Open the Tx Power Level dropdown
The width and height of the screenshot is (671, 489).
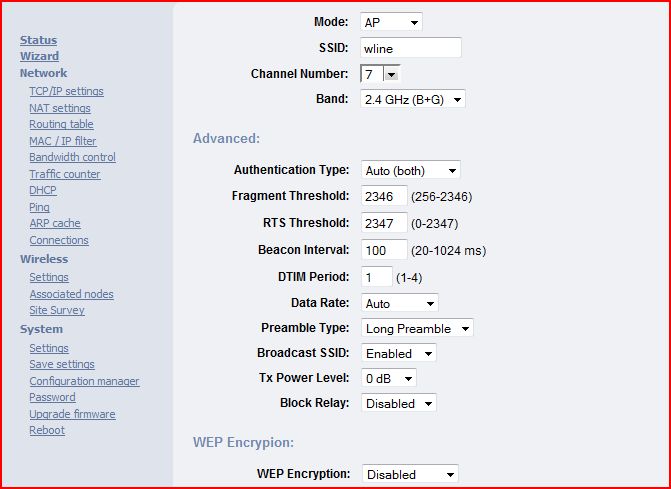click(388, 378)
